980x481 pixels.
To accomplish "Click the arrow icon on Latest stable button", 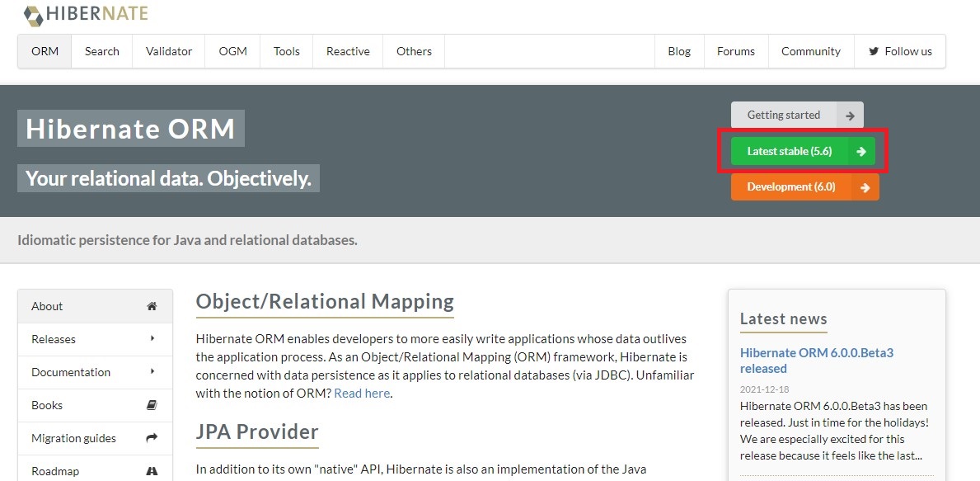I will (861, 151).
